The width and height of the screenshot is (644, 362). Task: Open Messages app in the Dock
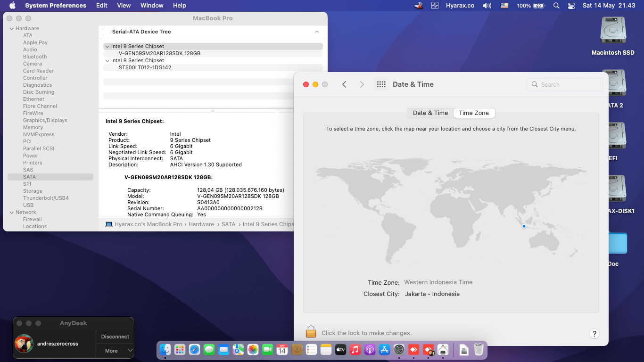coord(209,349)
